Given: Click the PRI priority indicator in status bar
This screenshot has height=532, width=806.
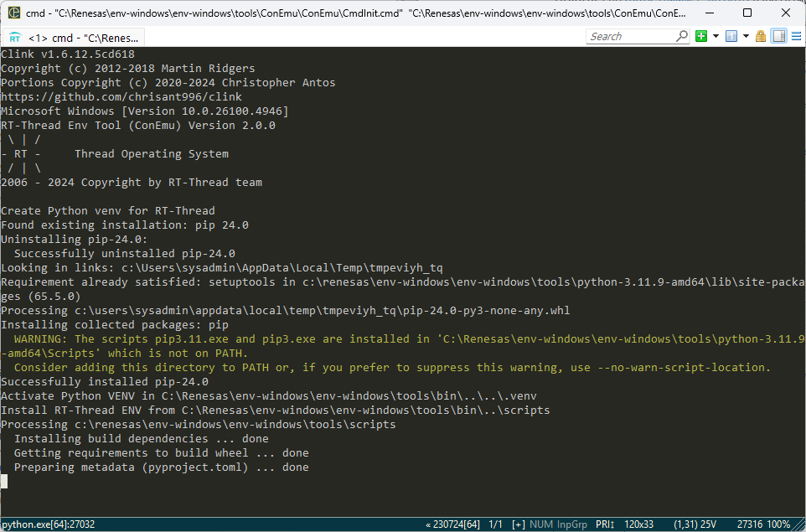Looking at the screenshot, I should [605, 524].
